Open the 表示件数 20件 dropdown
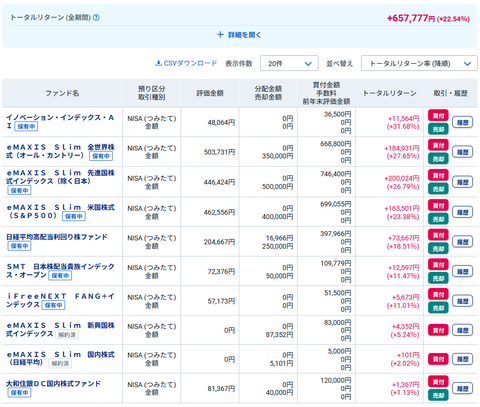This screenshot has width=480, height=407. (289, 63)
